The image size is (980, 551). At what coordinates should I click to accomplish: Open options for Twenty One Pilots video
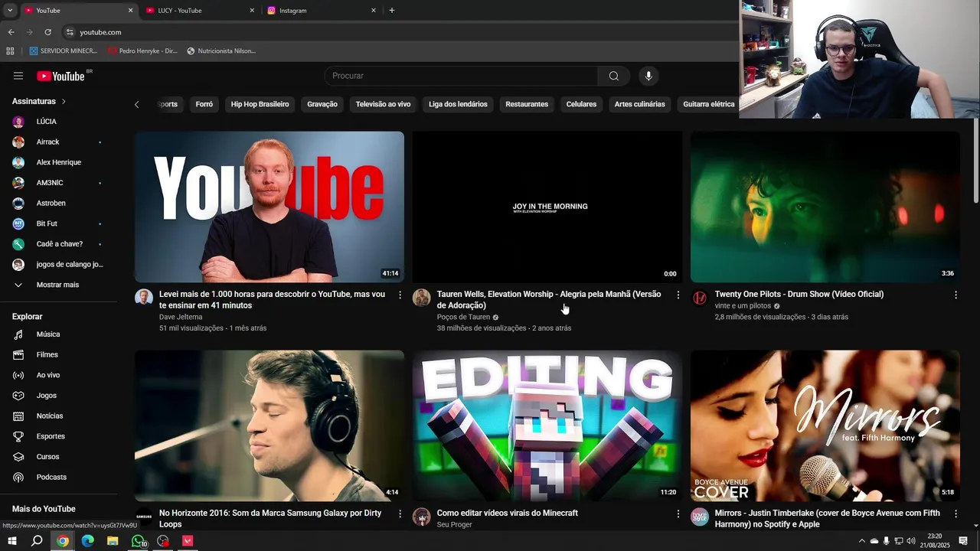tap(955, 295)
